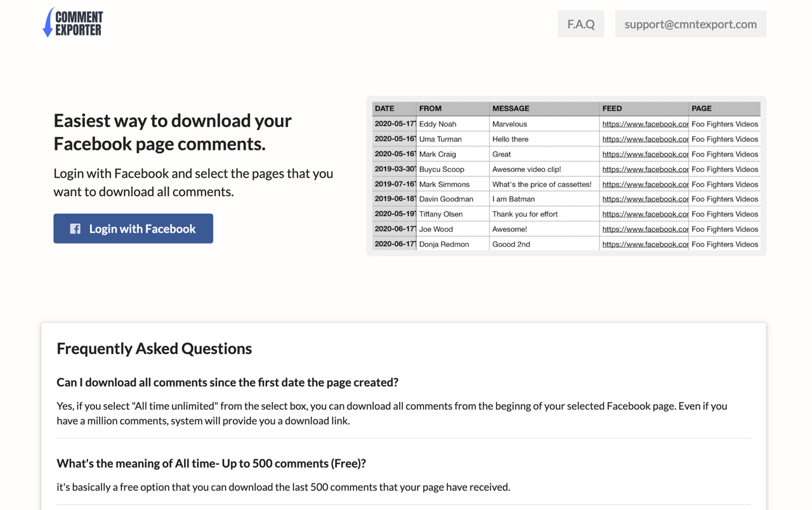
Task: Select the name Tiffany Olsen
Action: pyautogui.click(x=441, y=214)
